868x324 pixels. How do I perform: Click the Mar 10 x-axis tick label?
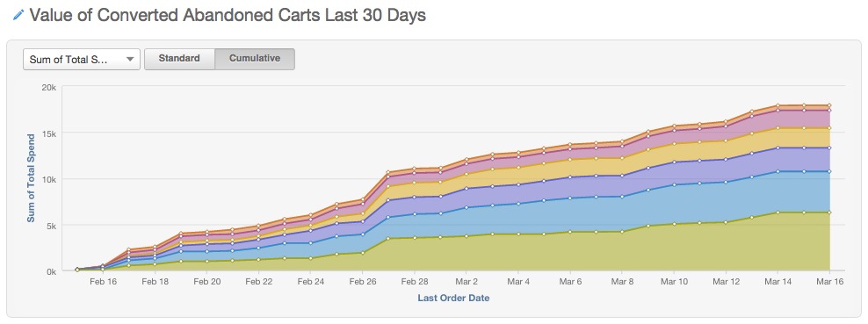point(674,282)
